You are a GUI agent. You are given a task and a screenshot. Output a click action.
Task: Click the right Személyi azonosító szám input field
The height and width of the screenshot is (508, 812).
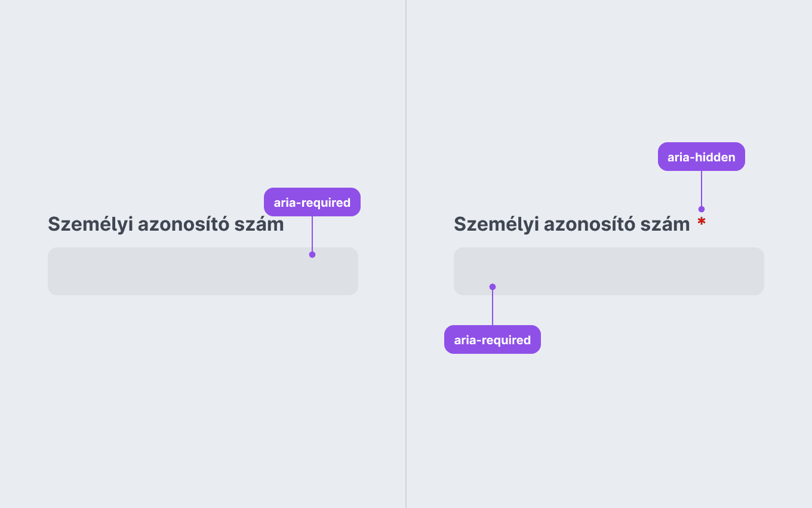[x=609, y=271]
